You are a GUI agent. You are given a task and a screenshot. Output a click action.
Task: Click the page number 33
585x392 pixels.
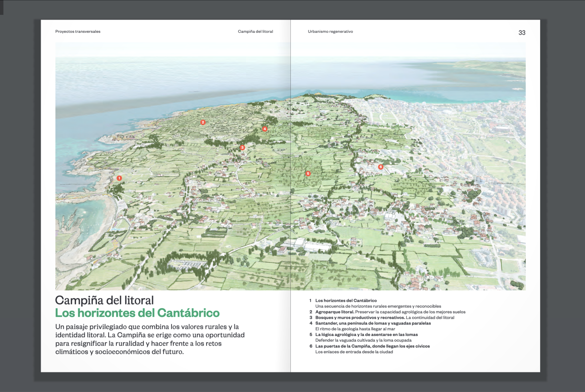pyautogui.click(x=522, y=33)
